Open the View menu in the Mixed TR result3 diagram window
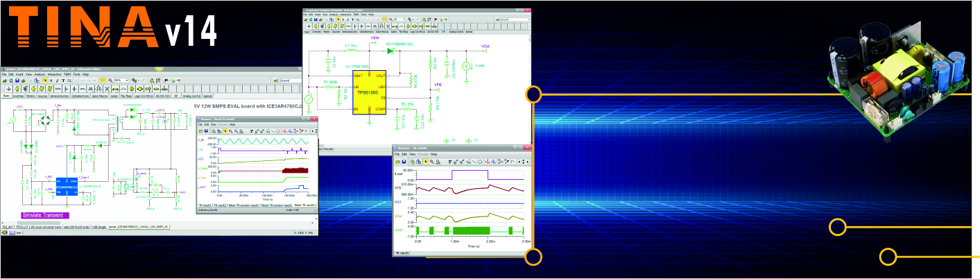The height and width of the screenshot is (279, 980). (214, 124)
